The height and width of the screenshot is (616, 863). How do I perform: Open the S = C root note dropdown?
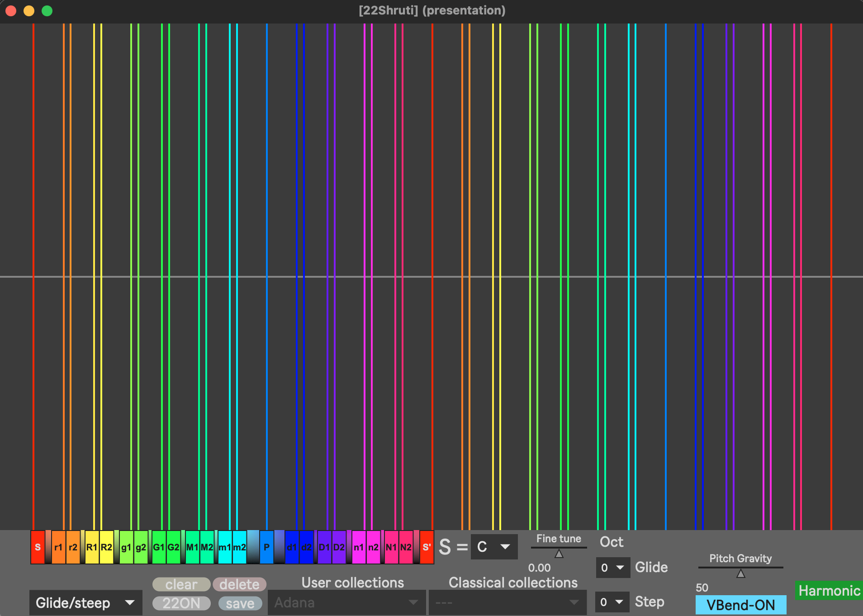pyautogui.click(x=494, y=547)
